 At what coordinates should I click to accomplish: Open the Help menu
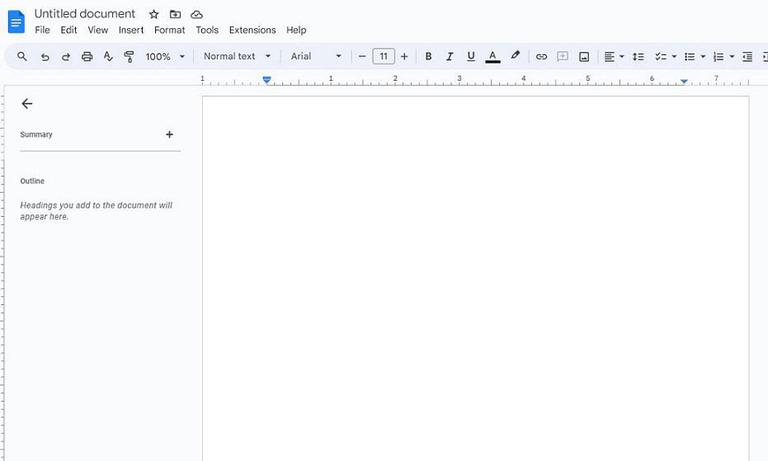pos(296,30)
